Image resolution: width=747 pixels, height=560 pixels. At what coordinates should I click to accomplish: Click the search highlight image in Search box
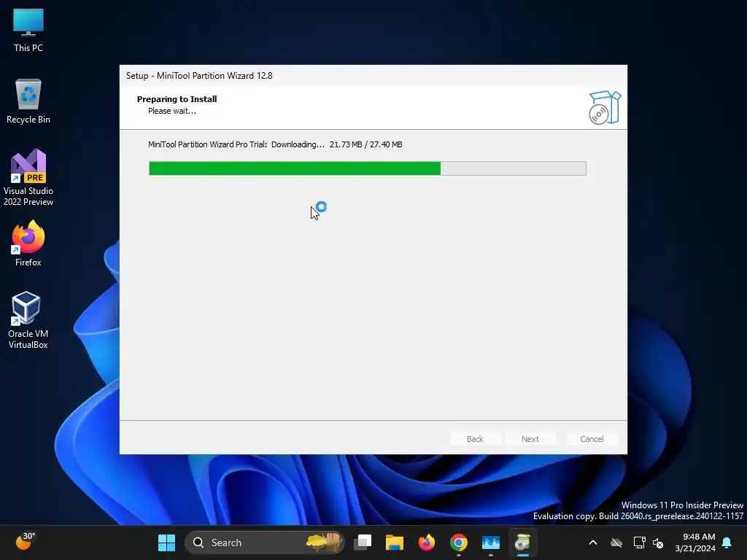click(x=325, y=542)
